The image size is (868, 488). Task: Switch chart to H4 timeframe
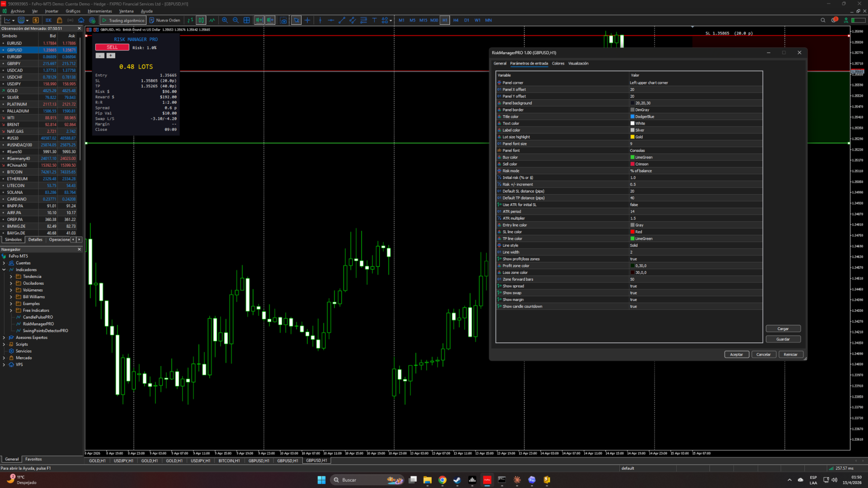(x=456, y=20)
